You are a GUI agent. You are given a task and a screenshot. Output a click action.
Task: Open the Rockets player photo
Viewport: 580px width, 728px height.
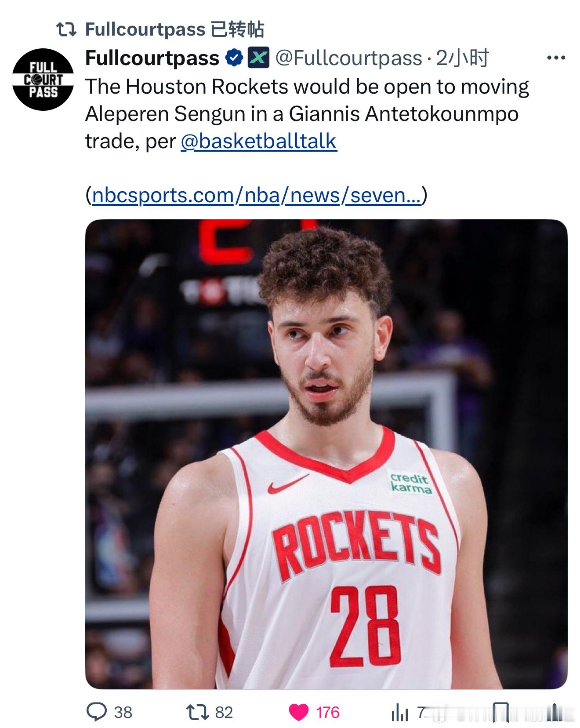[326, 454]
